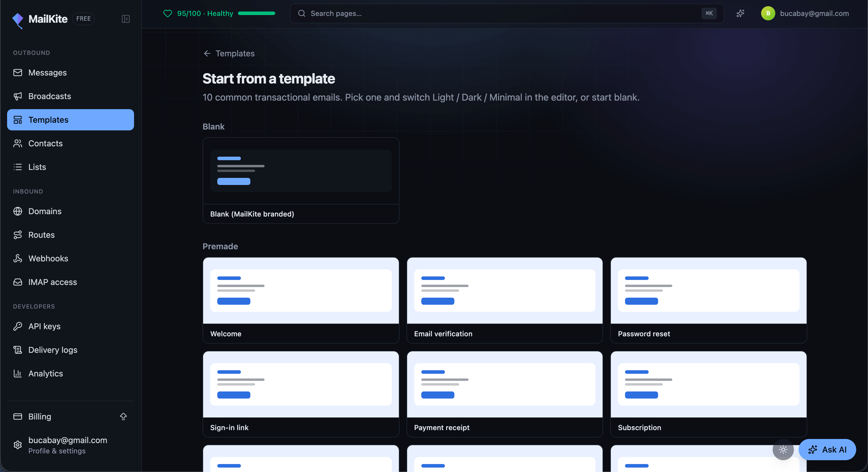Choose the Sign-in link template card
Screen dimensions: 868x472
point(301,394)
